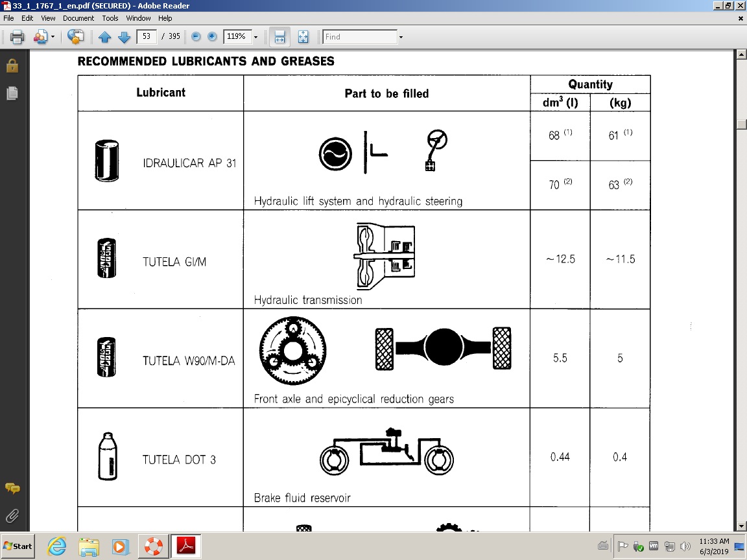
Task: Open the Document menu
Action: pyautogui.click(x=78, y=18)
